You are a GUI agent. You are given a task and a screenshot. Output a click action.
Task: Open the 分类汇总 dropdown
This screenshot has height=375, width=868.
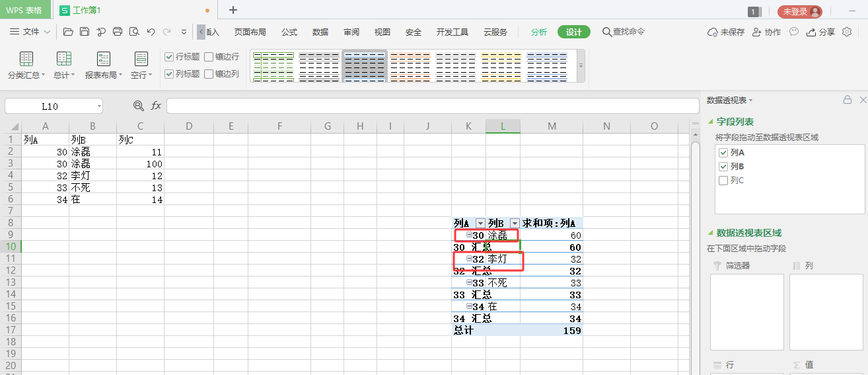26,65
